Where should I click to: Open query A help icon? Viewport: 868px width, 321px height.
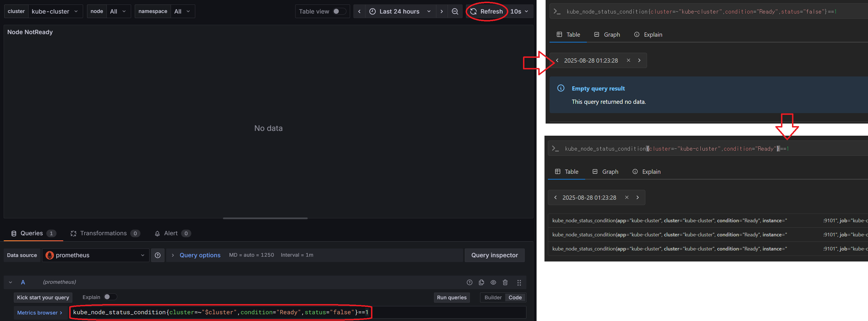pos(469,283)
